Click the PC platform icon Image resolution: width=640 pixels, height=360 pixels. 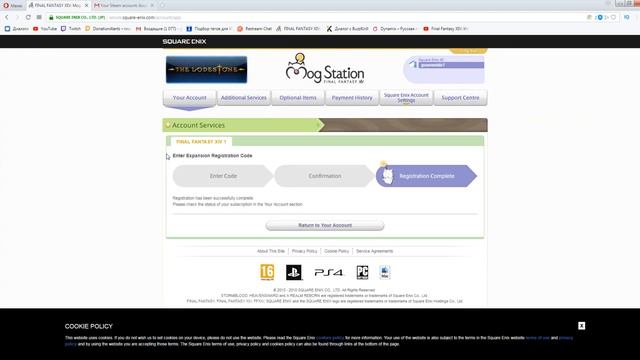(362, 272)
